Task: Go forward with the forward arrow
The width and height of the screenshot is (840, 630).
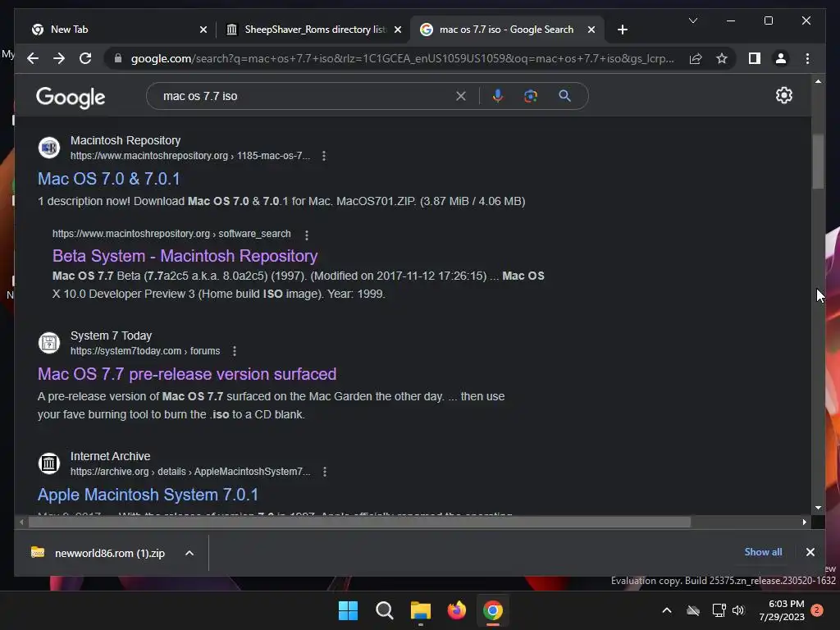Action: click(x=59, y=58)
